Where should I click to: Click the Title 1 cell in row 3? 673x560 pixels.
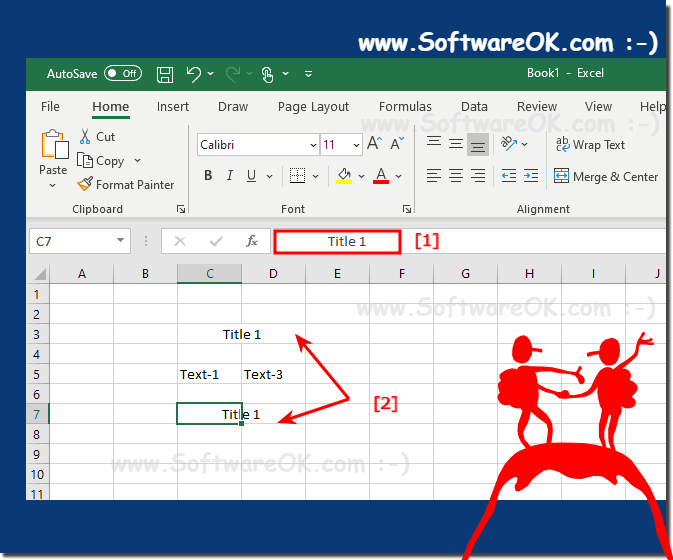[242, 334]
